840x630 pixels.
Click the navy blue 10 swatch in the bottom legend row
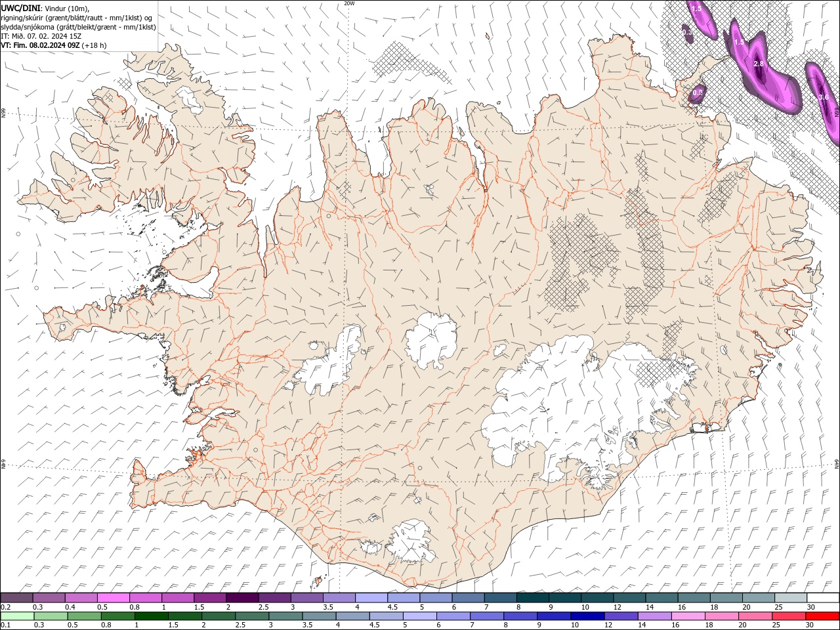586,616
